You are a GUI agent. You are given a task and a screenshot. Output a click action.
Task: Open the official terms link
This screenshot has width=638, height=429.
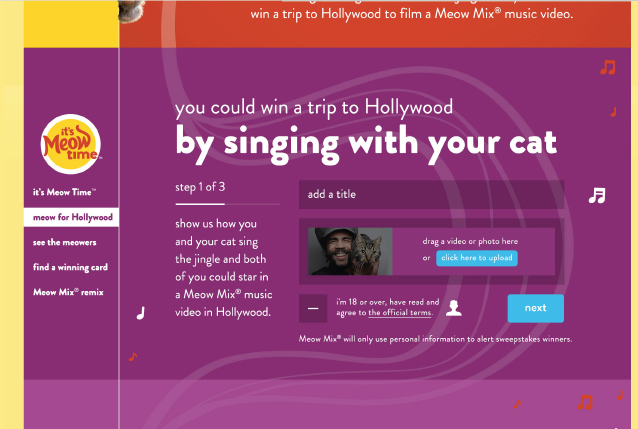400,313
